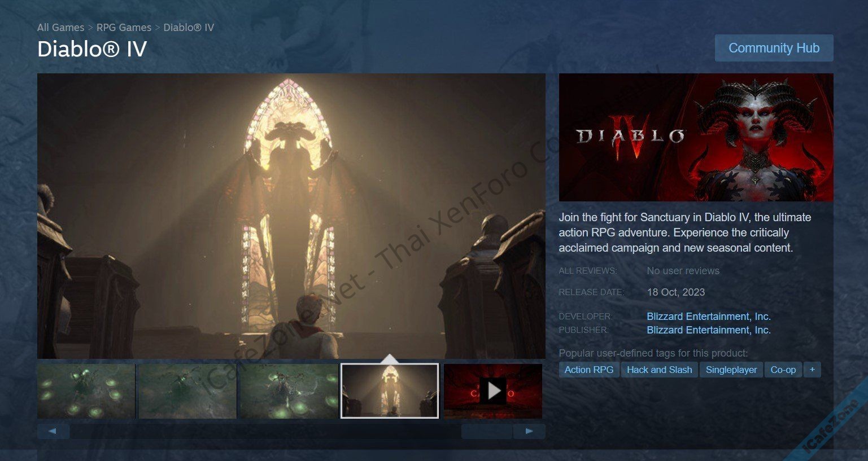The image size is (868, 461).
Task: Click the Diablo IV breadcrumb link
Action: coord(189,27)
